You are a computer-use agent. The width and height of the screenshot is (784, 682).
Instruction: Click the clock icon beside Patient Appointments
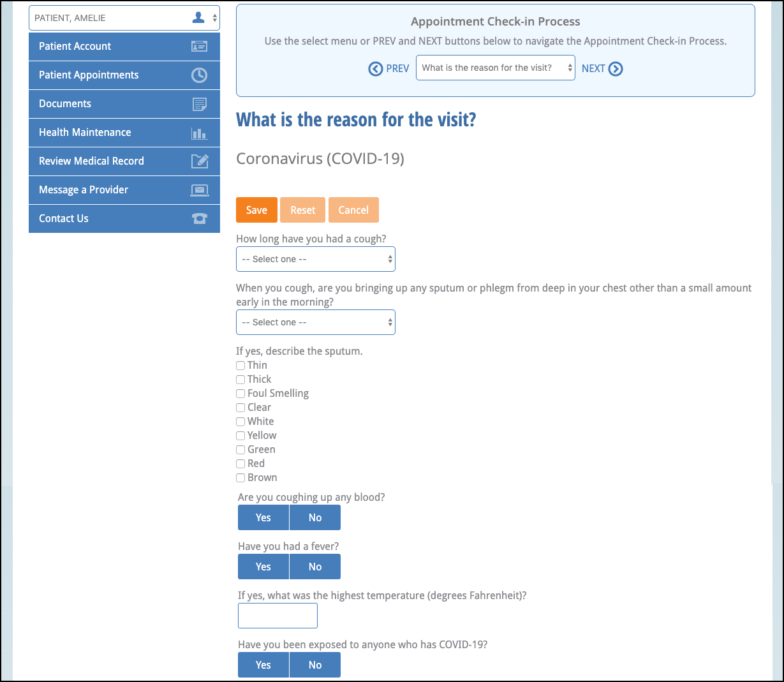(x=199, y=75)
